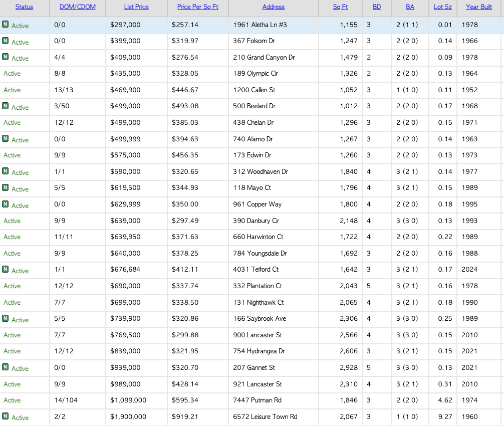Select the 189 Olympic Cir address
The image size is (504, 426).
pos(256,73)
